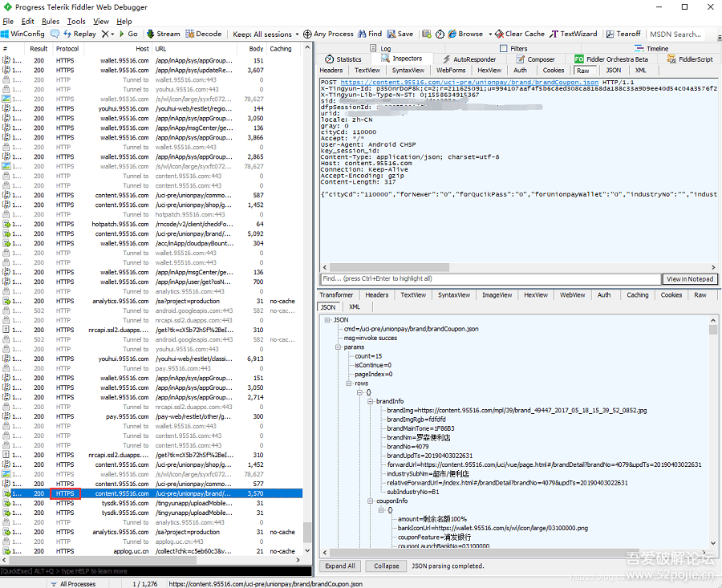Collapse the couponInfo tree node
Image resolution: width=722 pixels, height=588 pixels.
[370, 501]
